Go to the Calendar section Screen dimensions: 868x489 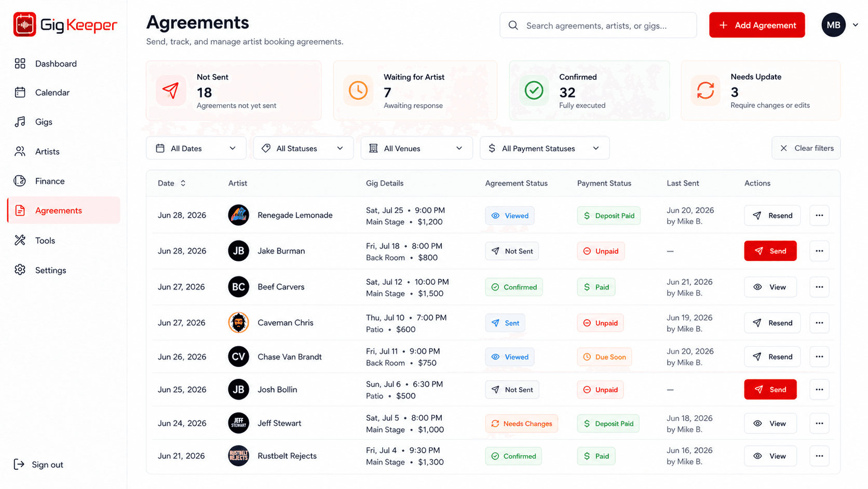click(x=52, y=92)
